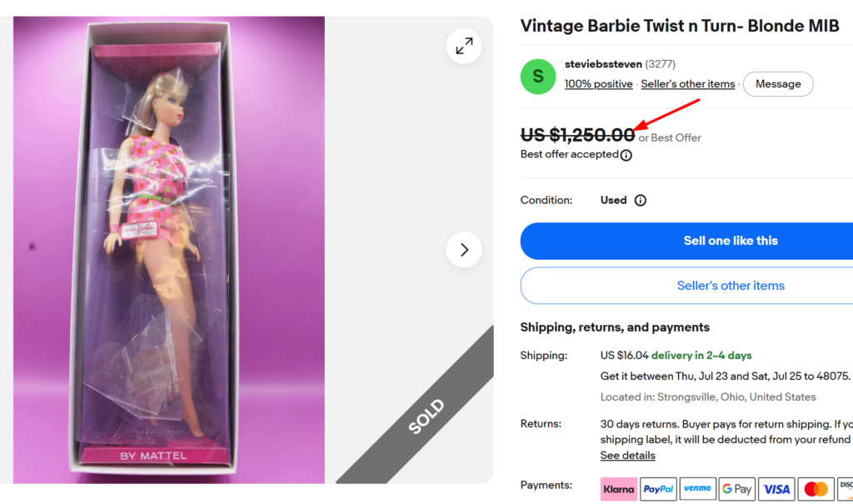This screenshot has width=853, height=504.
Task: Select the PayPal payment icon
Action: pos(658,489)
